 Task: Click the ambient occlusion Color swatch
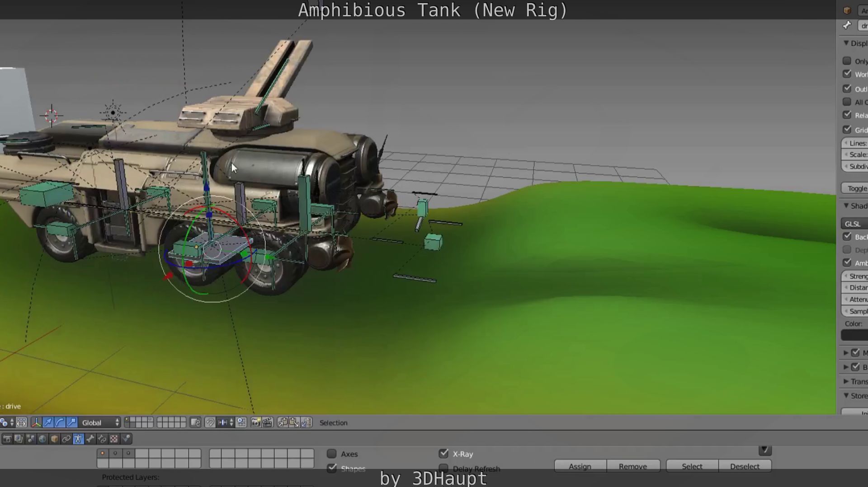pos(854,335)
